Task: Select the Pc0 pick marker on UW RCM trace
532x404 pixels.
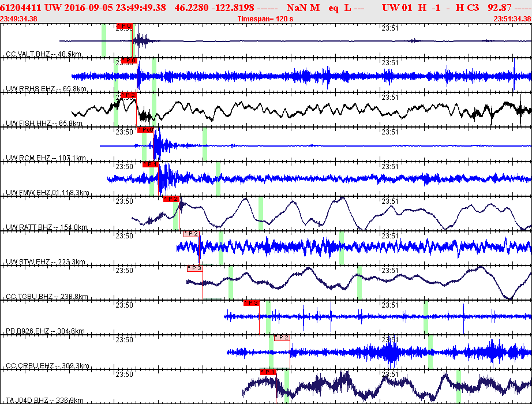Action: click(145, 130)
